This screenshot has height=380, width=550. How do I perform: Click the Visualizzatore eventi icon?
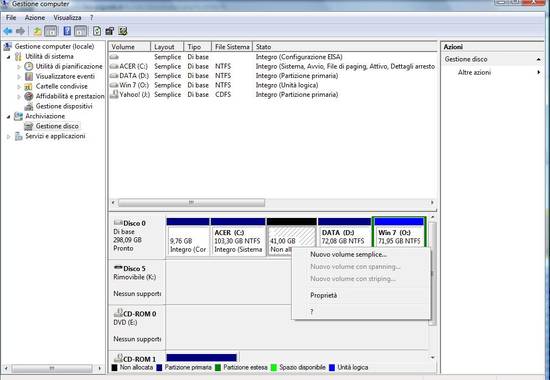coord(29,76)
